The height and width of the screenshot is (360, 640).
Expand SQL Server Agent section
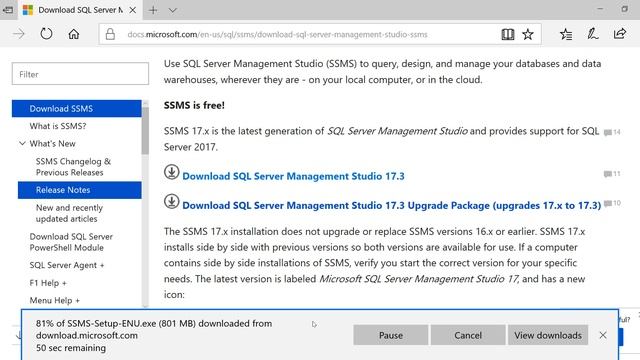pyautogui.click(x=67, y=265)
